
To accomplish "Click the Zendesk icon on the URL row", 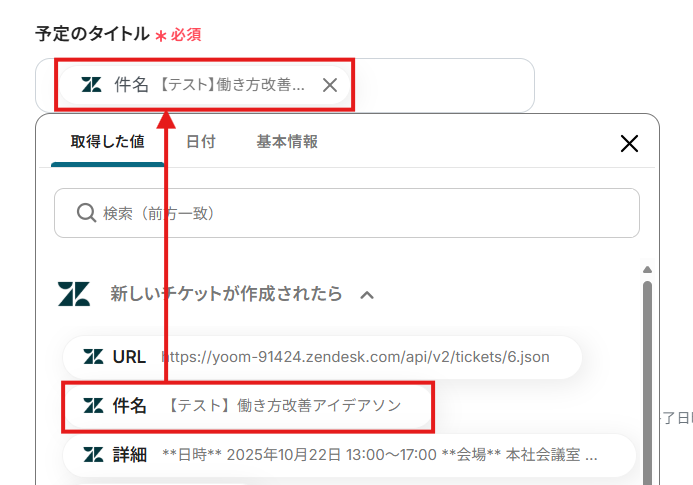I will coord(93,357).
